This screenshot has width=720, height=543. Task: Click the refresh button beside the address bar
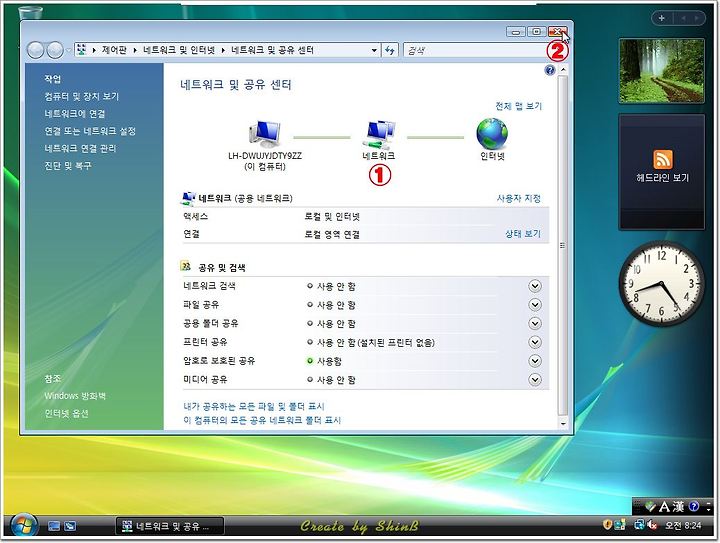coord(390,50)
